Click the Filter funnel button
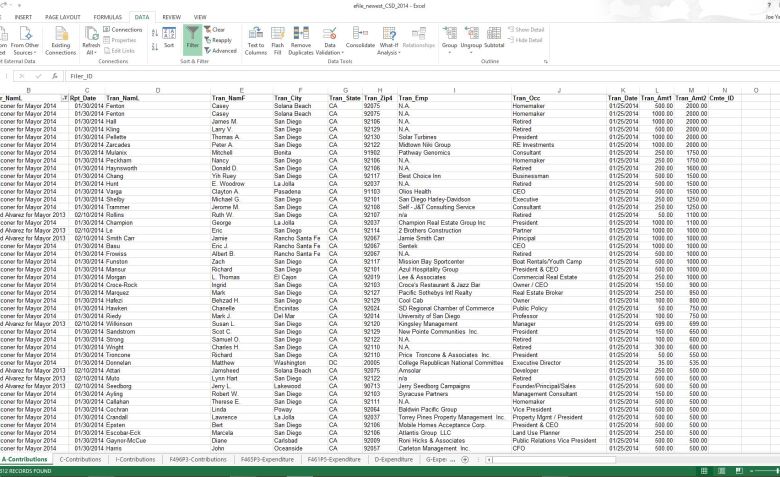The height and width of the screenshot is (477, 780). pos(193,39)
